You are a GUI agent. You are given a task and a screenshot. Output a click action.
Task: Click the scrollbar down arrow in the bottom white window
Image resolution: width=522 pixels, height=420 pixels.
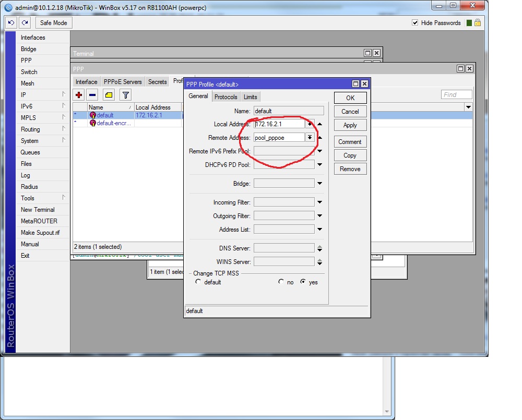coord(387,412)
